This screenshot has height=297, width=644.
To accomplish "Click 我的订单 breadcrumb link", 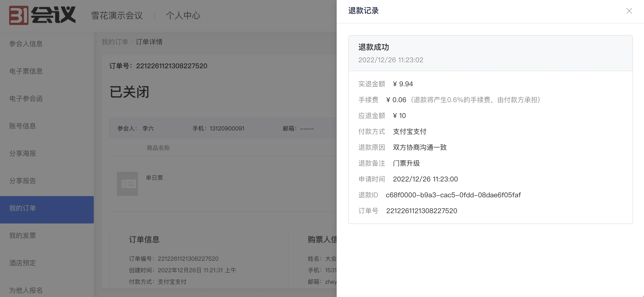I will pos(115,42).
